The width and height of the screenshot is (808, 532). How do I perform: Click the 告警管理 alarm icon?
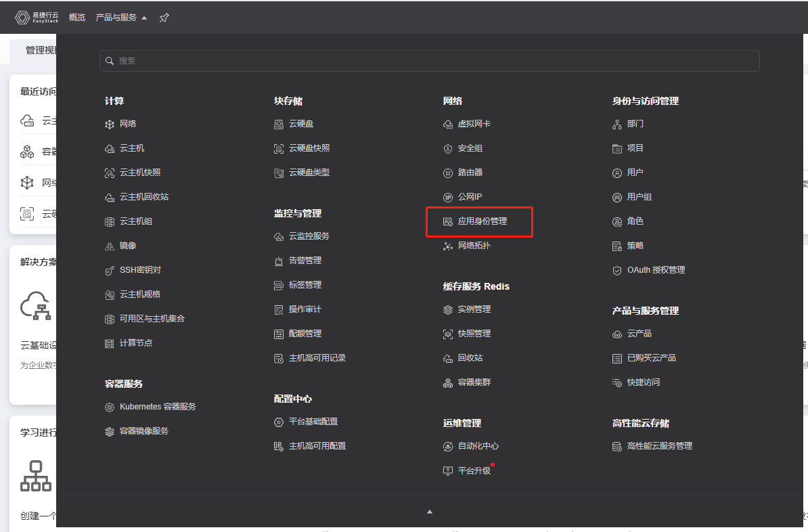279,261
